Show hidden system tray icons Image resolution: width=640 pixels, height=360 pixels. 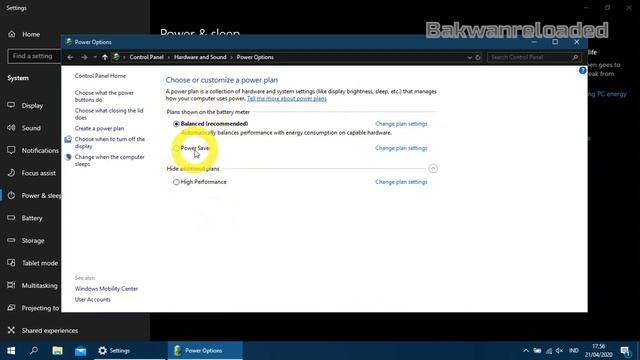(526, 351)
